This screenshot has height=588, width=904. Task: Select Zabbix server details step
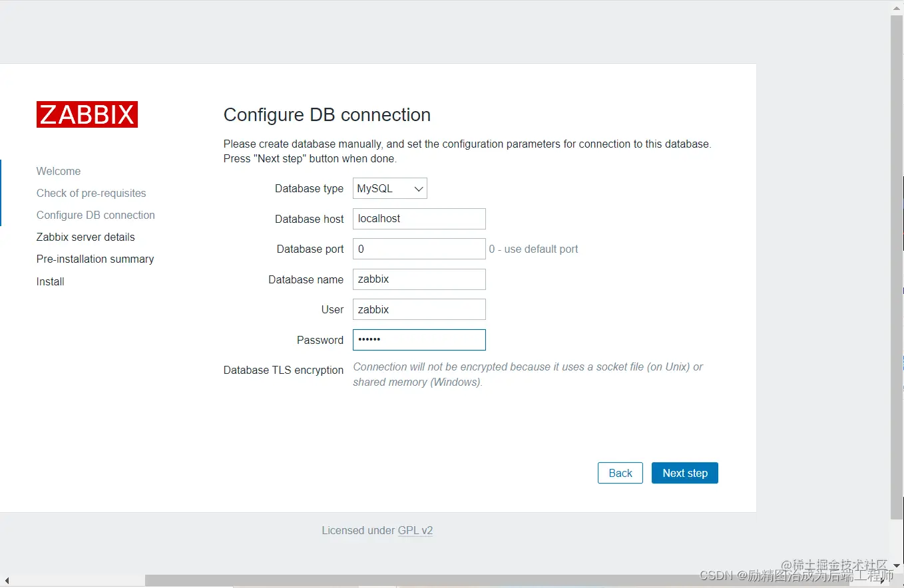point(86,237)
